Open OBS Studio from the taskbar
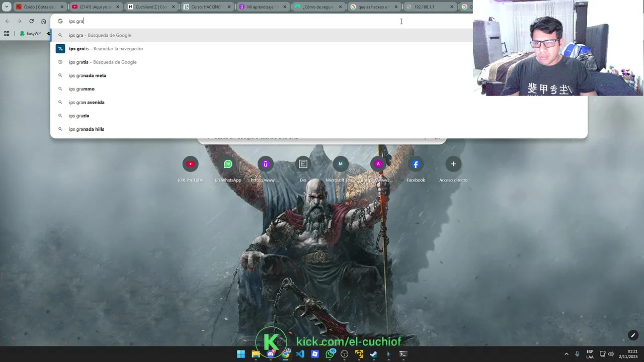Image resolution: width=644 pixels, height=362 pixels. pyautogui.click(x=345, y=354)
